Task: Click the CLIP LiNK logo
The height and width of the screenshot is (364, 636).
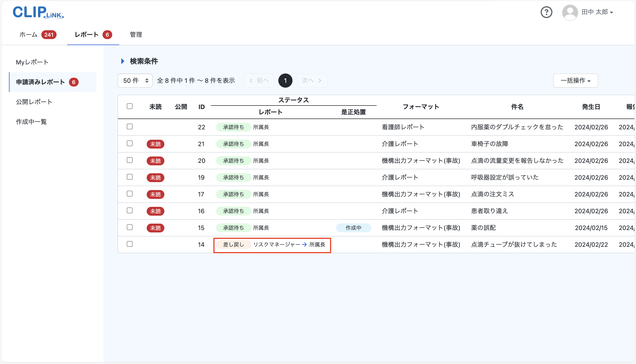Action: pyautogui.click(x=38, y=12)
